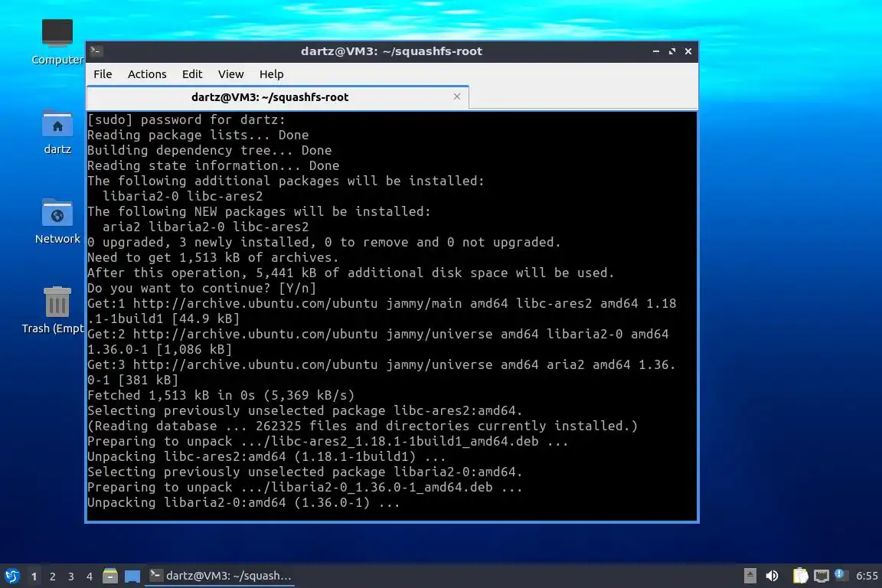Close the terminal tab with the x
Viewport: 882px width, 588px height.
click(457, 96)
